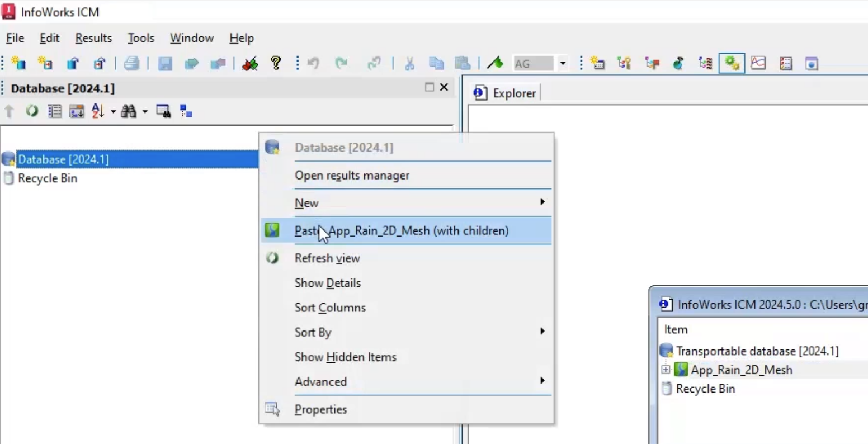868x444 pixels.
Task: Open the dropdown arrow beside binoculars
Action: 145,112
